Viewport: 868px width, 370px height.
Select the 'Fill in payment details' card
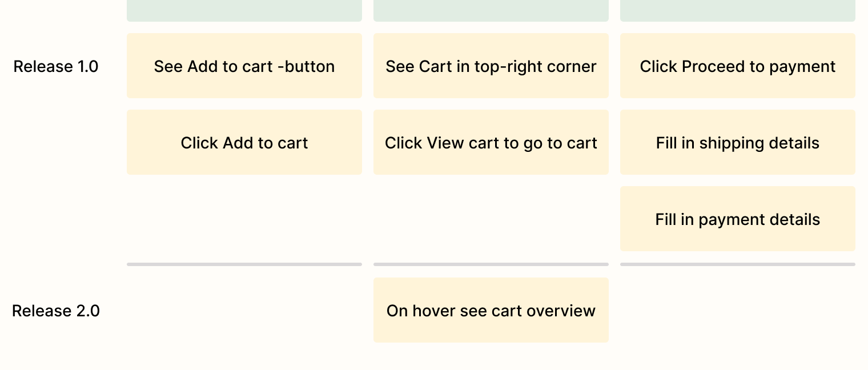click(738, 219)
